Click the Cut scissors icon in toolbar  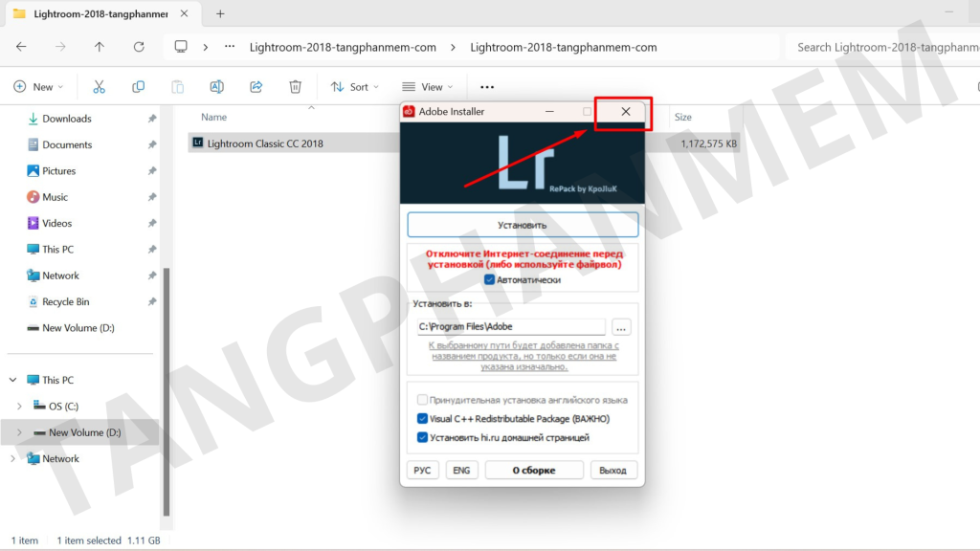(99, 87)
